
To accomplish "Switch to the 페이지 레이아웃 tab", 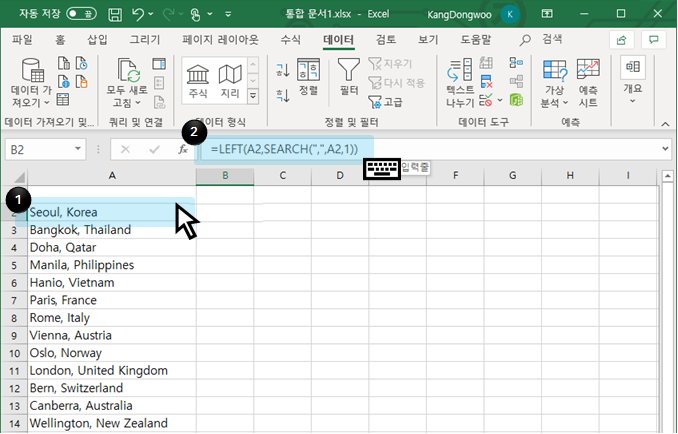I will coord(220,40).
